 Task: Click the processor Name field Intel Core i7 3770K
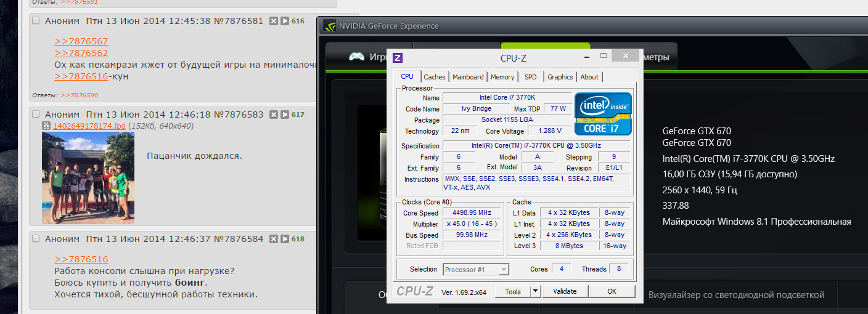coord(506,98)
